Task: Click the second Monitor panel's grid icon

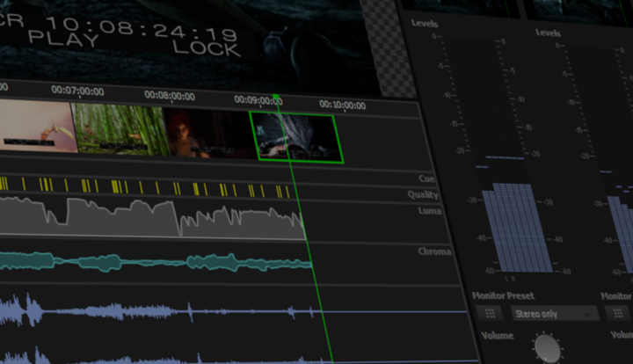Action: tap(618, 313)
